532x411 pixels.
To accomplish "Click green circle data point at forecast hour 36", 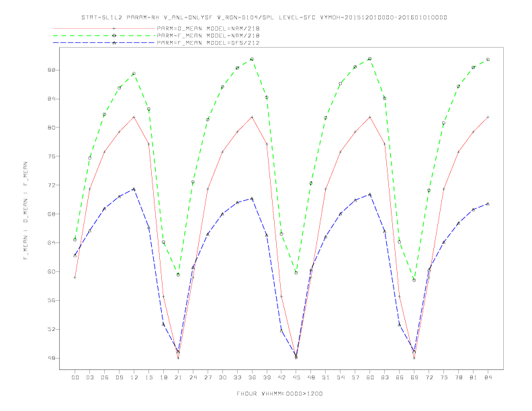I will point(252,59).
